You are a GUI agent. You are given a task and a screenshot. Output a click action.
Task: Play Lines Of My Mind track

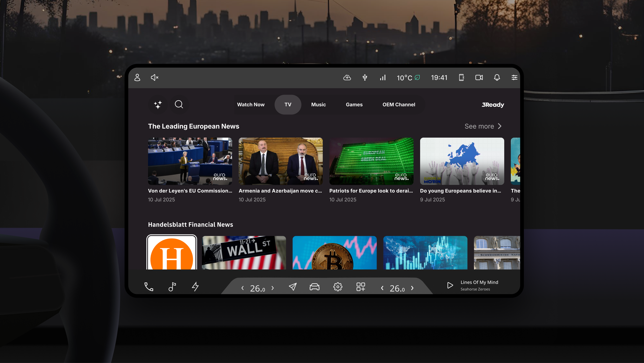click(x=450, y=285)
